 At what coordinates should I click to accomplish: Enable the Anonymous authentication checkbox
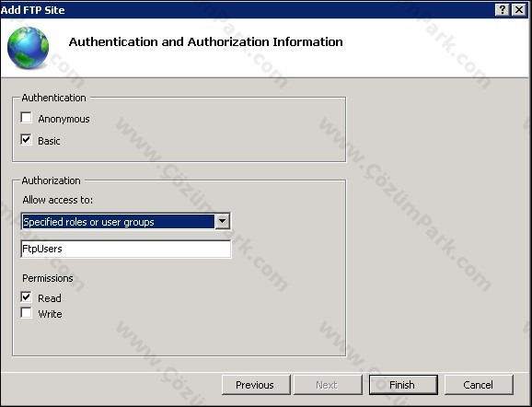[26, 118]
